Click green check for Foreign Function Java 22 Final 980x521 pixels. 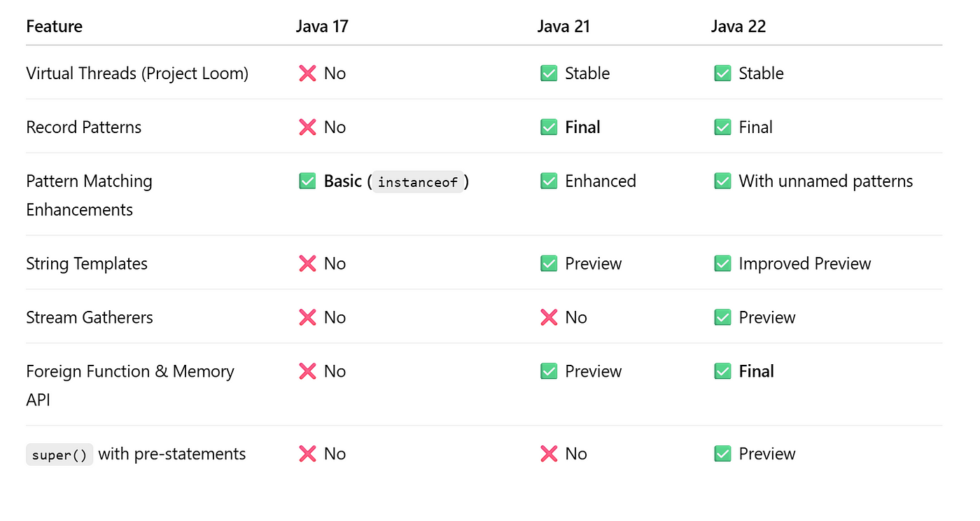click(x=722, y=372)
